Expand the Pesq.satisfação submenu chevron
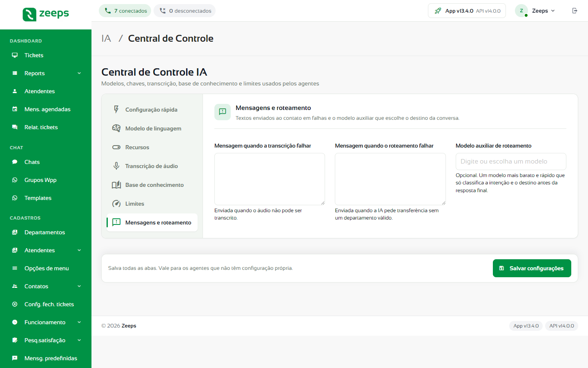 [x=79, y=340]
